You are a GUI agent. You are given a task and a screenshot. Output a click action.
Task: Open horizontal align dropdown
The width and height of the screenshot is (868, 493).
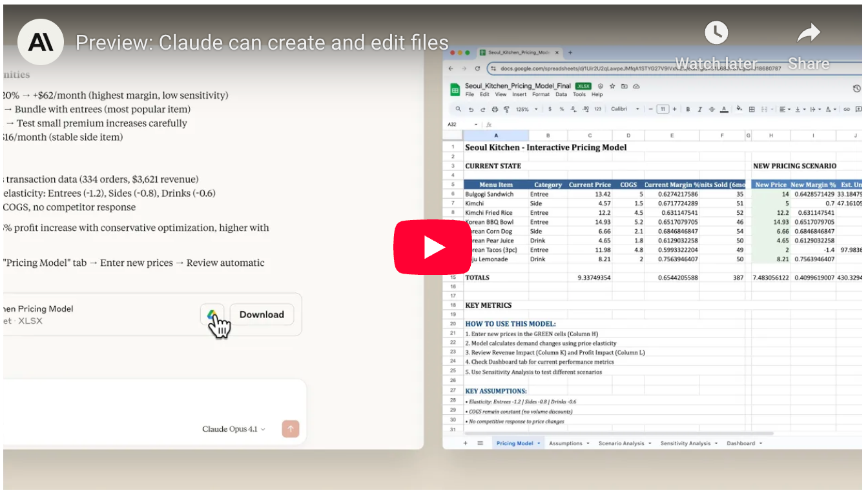[784, 109]
